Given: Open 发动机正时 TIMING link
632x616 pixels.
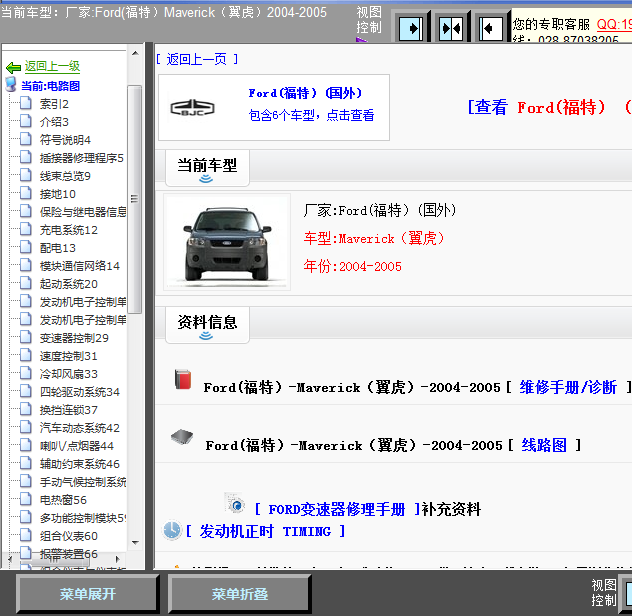Looking at the screenshot, I should click(x=265, y=531).
